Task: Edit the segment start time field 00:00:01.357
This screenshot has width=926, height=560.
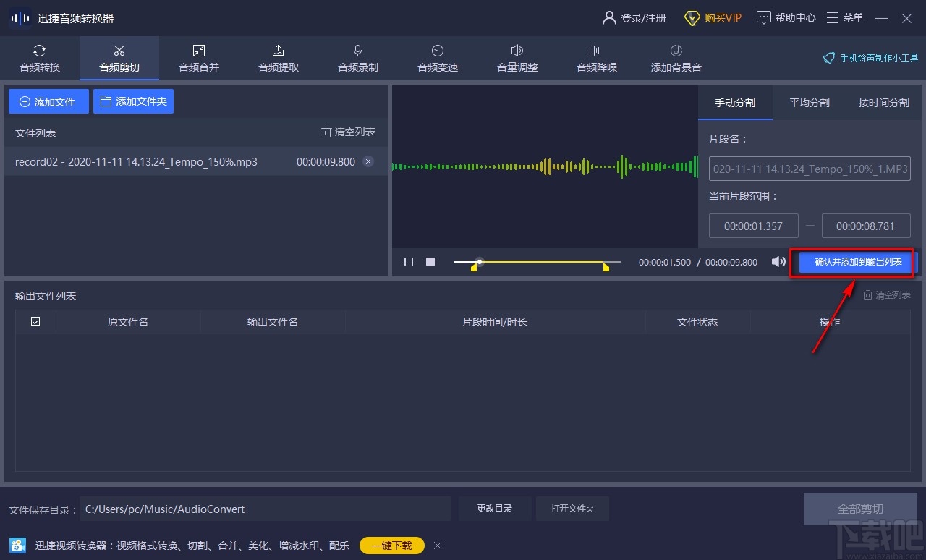Action: 753,226
